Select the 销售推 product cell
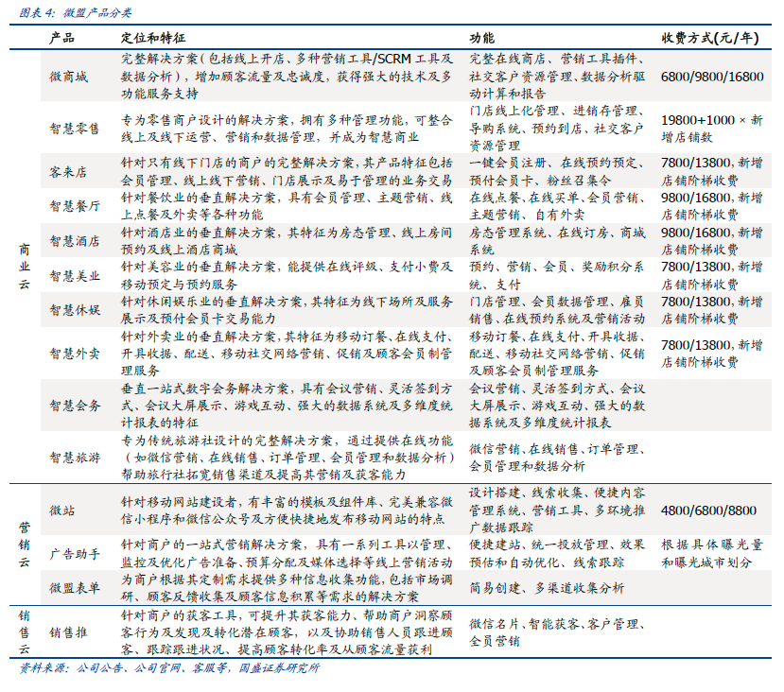The height and width of the screenshot is (692, 784). tap(68, 632)
